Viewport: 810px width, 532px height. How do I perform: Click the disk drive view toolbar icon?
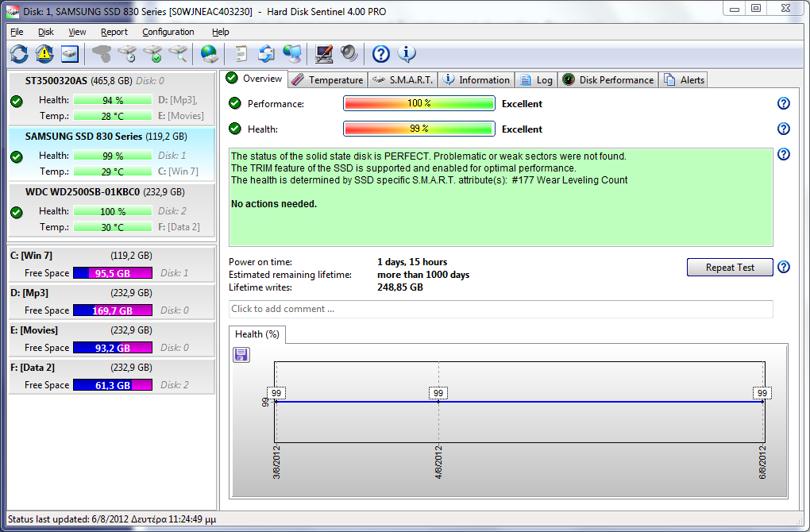70,54
